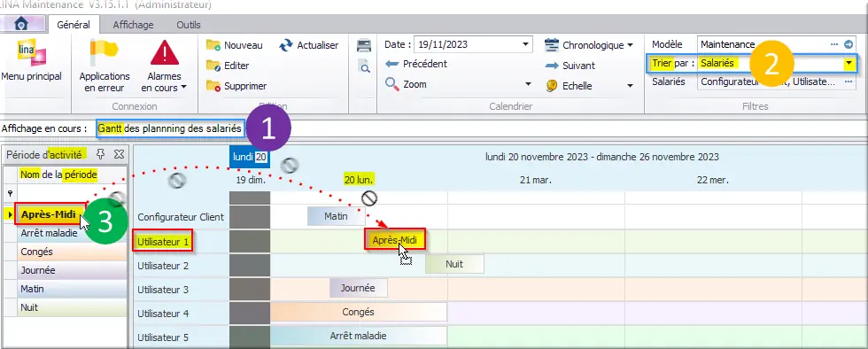Click the printer icon

[x=364, y=45]
